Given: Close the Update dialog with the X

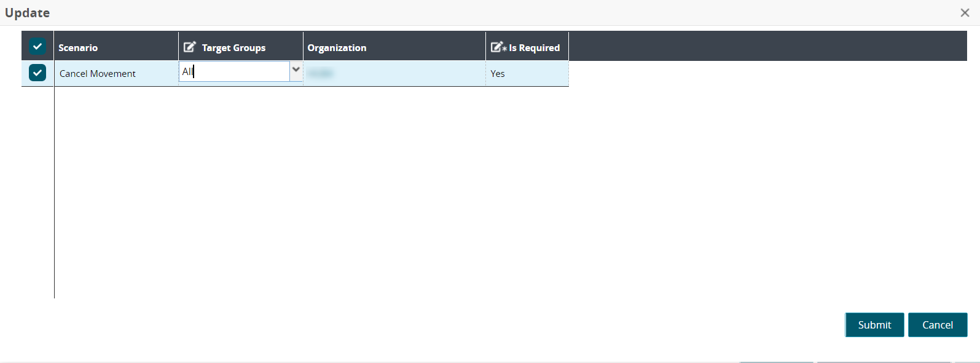Looking at the screenshot, I should point(965,13).
